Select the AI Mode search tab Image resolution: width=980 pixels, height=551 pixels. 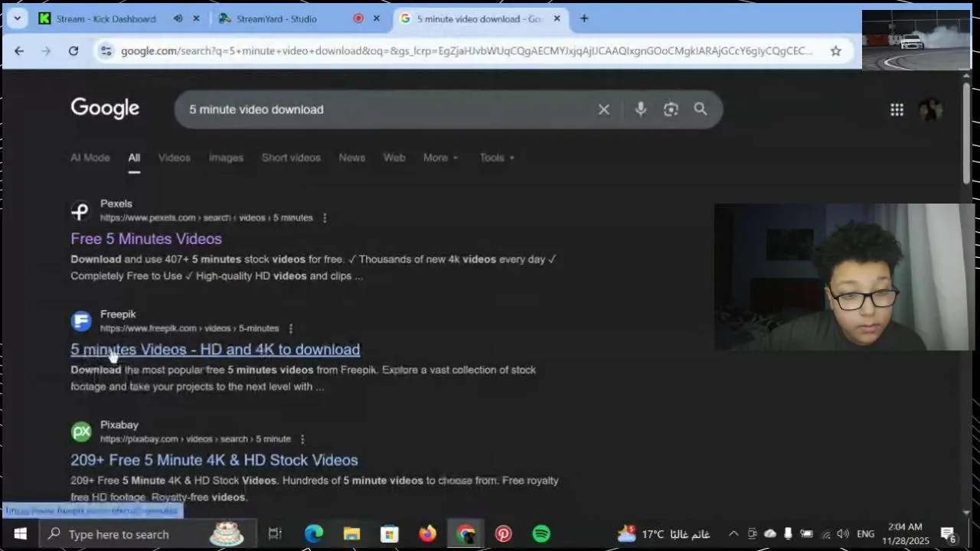(x=90, y=158)
